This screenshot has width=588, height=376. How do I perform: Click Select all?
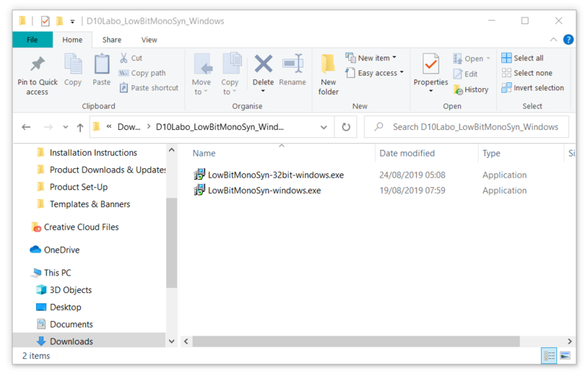click(523, 58)
